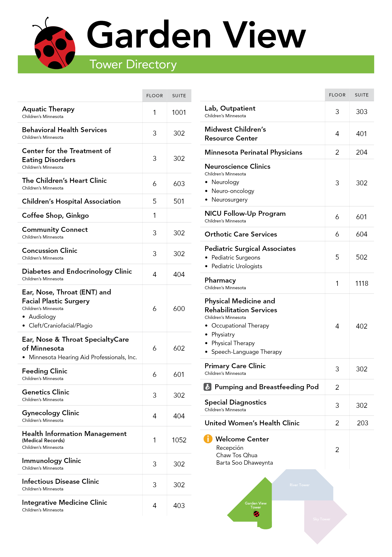The image size is (392, 557).
Task: Click Minnesota Perinatal Physicians listing
Action: pos(253,152)
